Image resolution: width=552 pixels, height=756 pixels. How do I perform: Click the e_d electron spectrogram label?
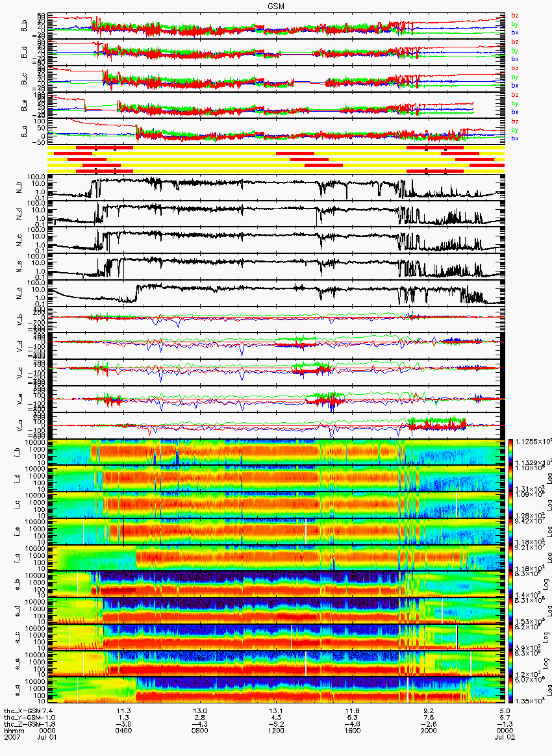point(18,611)
